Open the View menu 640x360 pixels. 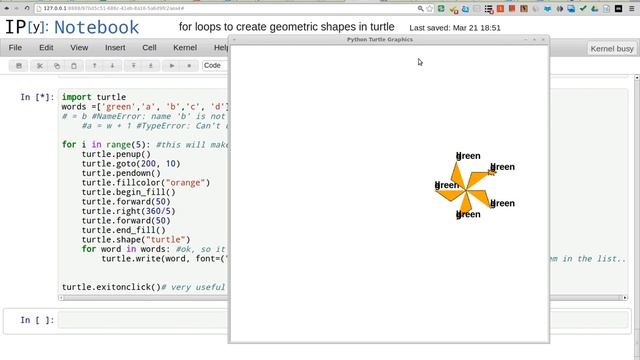coord(79,48)
